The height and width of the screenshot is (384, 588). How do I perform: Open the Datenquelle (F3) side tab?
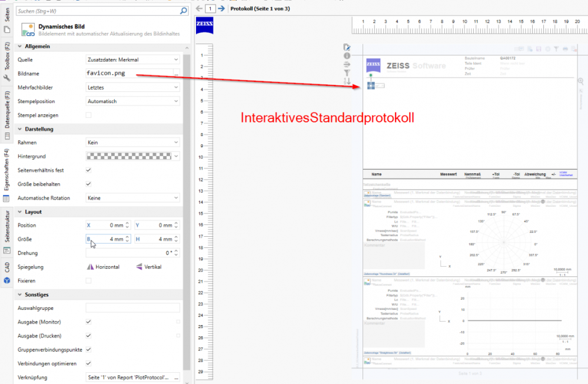click(7, 111)
